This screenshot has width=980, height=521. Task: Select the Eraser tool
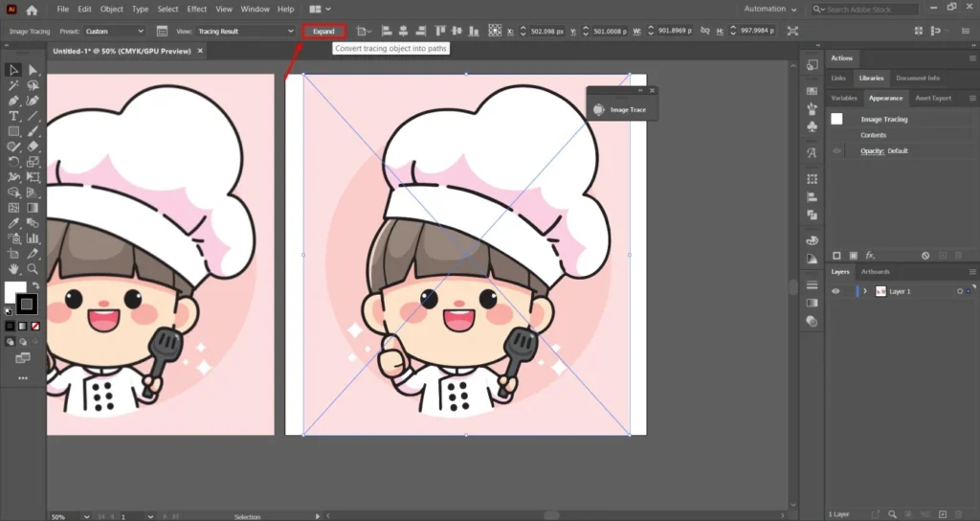click(33, 147)
